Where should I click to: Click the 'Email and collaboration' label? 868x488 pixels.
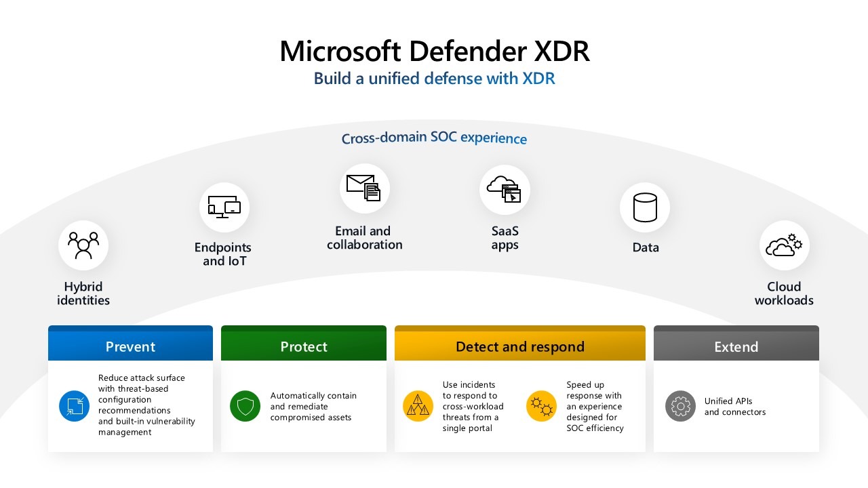(x=365, y=238)
